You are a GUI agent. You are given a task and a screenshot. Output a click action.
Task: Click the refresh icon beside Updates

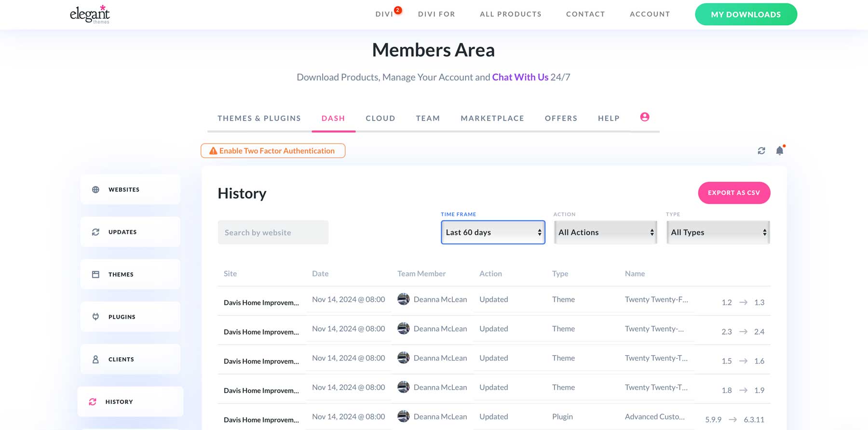(95, 232)
